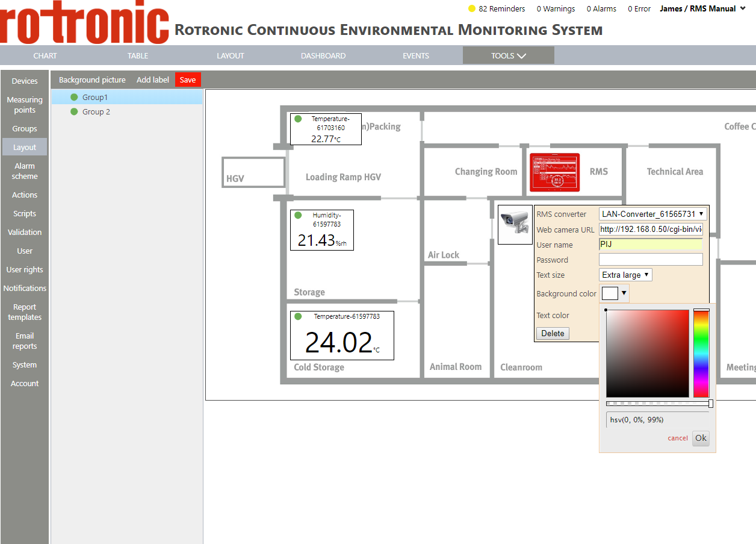Viewport: 756px width, 544px height.
Task: Click the Temperature-61597783 widget
Action: [342, 336]
